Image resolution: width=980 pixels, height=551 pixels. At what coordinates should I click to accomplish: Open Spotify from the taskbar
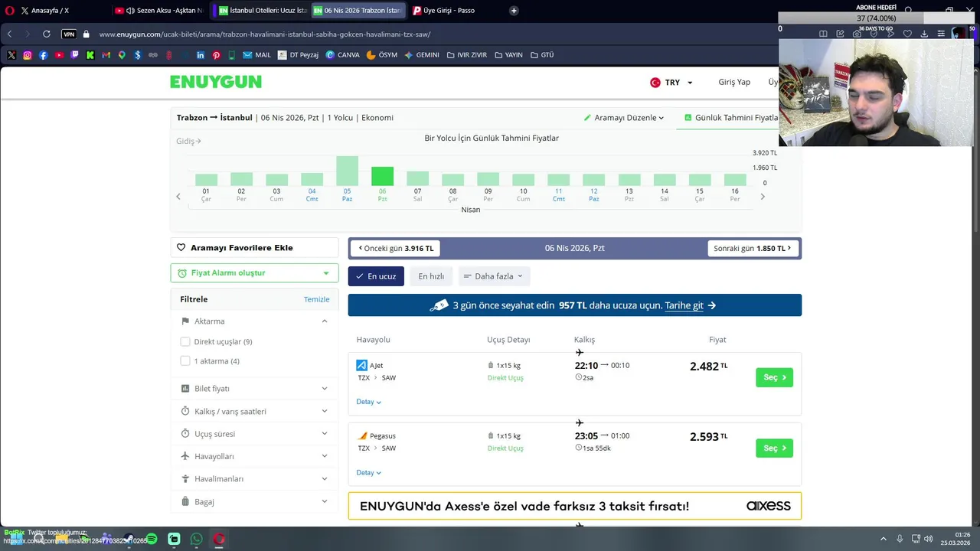(x=152, y=539)
